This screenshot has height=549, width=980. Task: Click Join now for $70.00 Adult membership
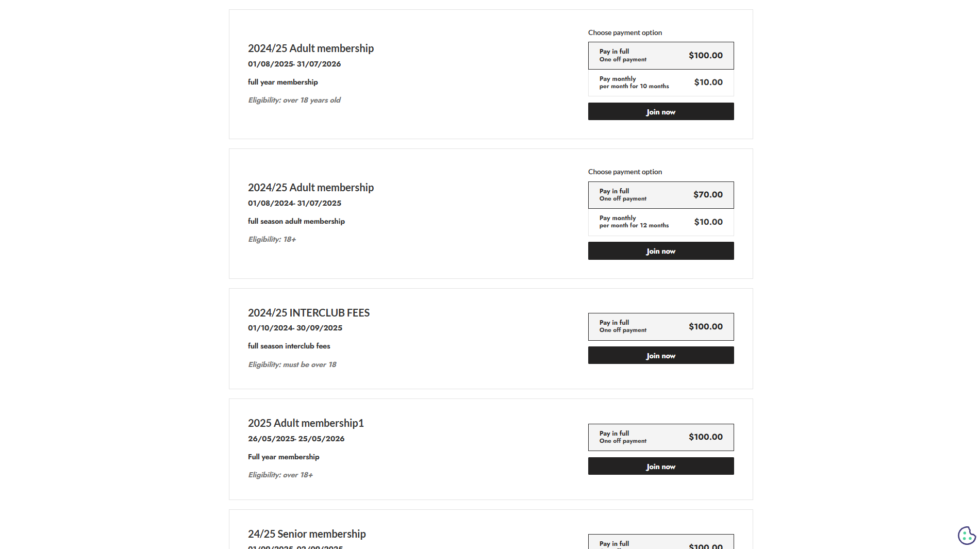(x=660, y=251)
